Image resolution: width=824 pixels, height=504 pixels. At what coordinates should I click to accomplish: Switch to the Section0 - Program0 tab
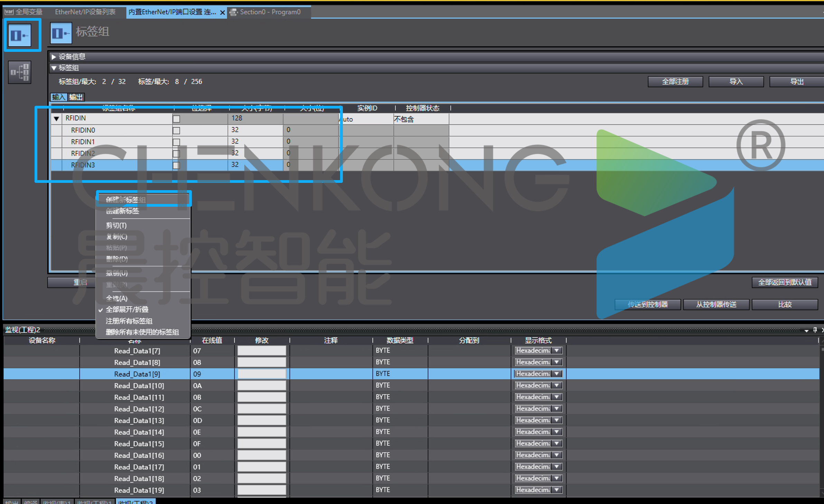[270, 12]
